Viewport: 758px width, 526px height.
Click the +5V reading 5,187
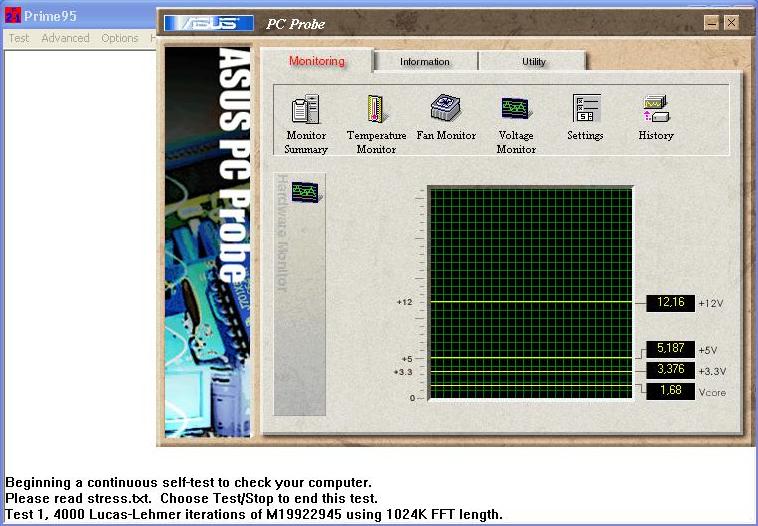click(x=671, y=349)
